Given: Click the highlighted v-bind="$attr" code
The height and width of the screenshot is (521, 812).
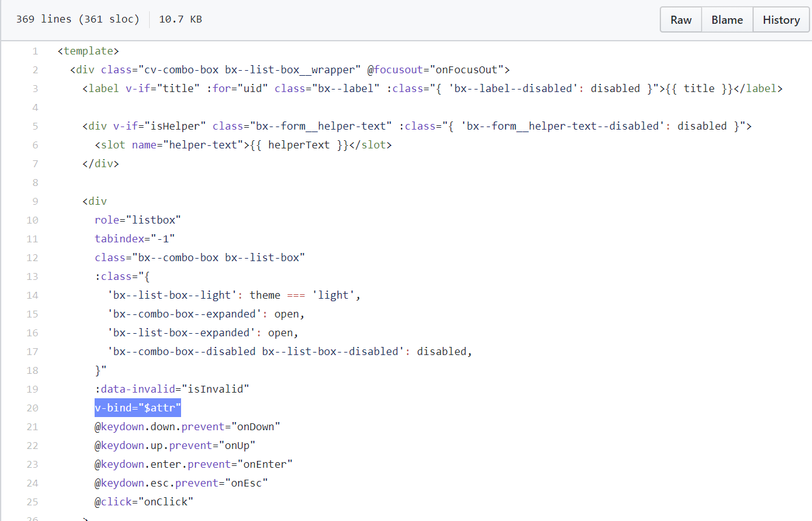Looking at the screenshot, I should click(138, 408).
